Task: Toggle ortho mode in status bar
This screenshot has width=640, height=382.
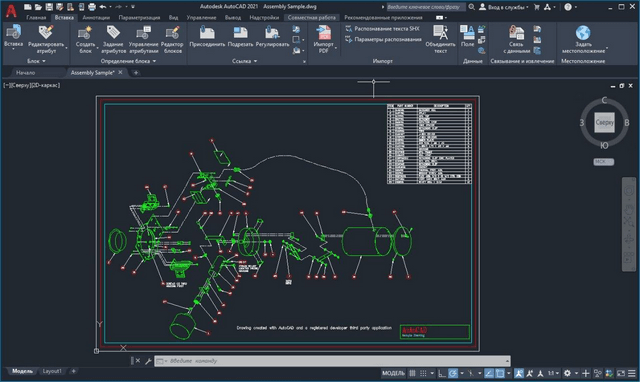Action: click(442, 373)
